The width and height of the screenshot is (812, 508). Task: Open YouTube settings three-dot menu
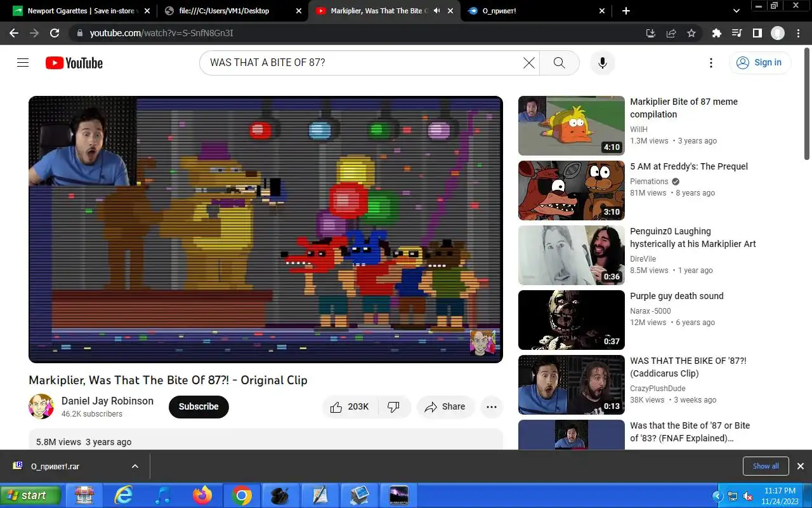click(711, 62)
